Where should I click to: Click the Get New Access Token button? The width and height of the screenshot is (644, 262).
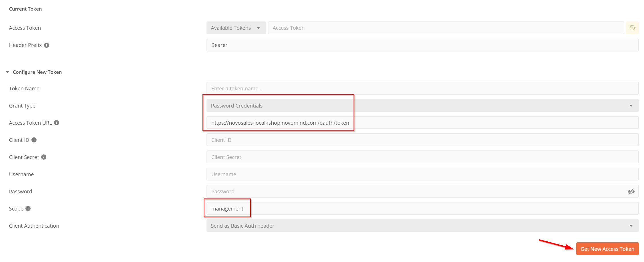tap(607, 249)
